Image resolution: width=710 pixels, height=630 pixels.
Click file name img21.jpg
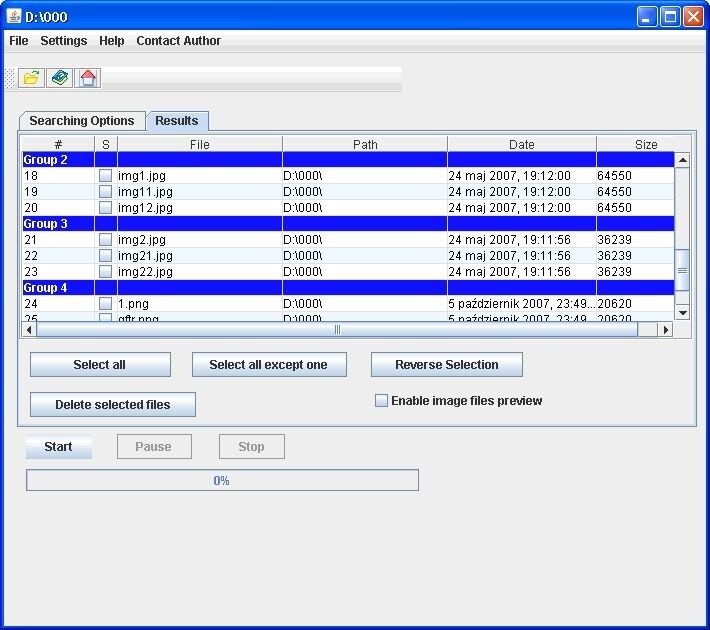145,256
